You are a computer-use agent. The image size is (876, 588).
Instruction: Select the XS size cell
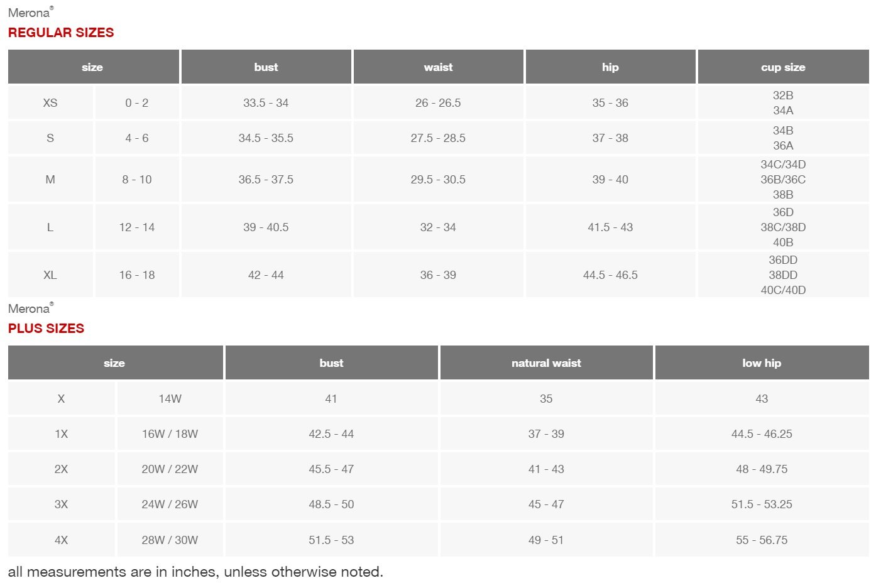point(50,103)
